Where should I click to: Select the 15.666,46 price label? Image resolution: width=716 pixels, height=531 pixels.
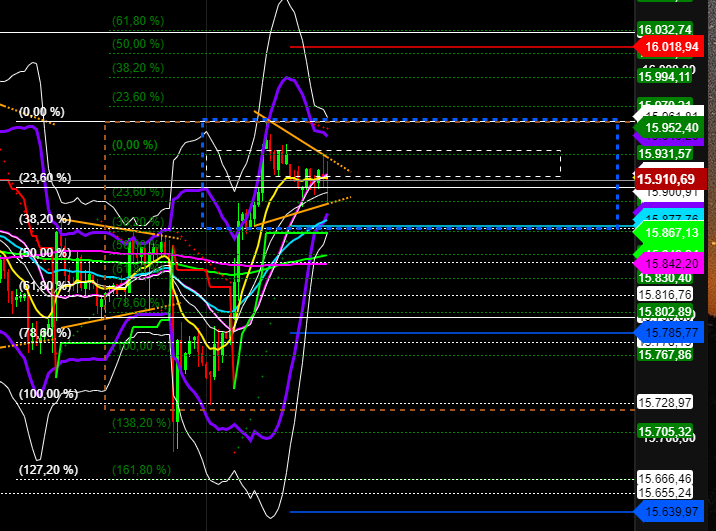click(x=664, y=478)
